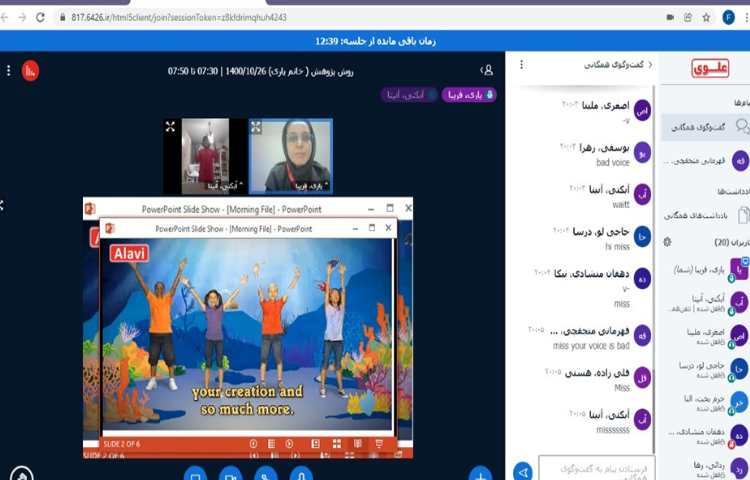
Task: Click next slide icon in PowerPoint status bar
Action: tap(289, 444)
